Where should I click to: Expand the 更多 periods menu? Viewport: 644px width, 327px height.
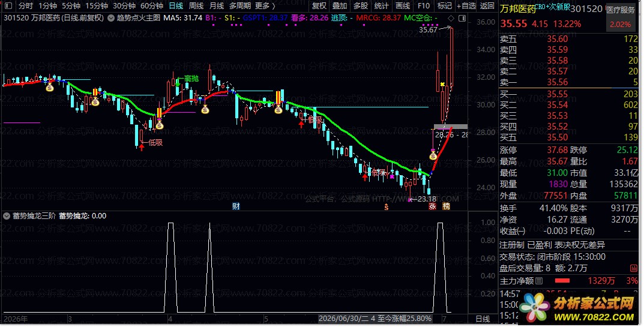(265, 6)
